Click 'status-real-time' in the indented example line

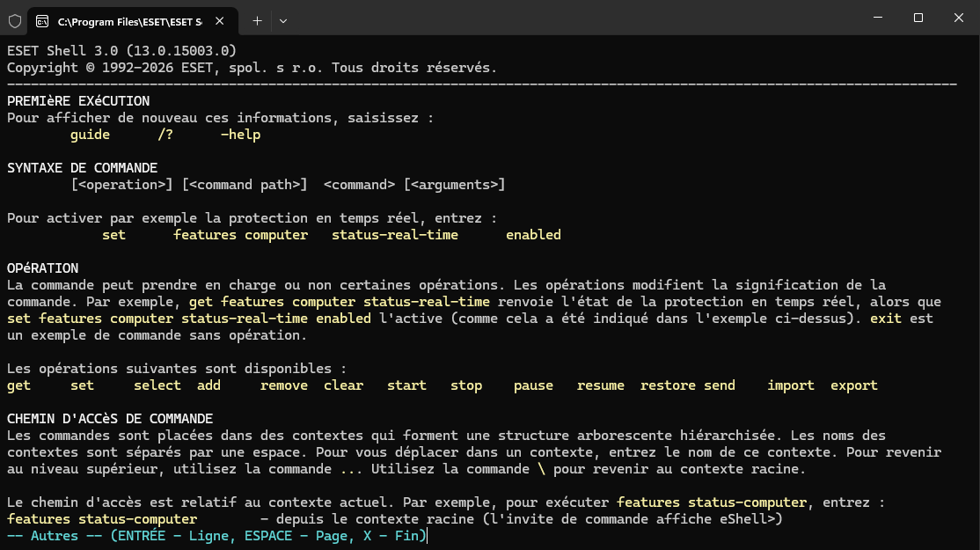pyautogui.click(x=395, y=234)
